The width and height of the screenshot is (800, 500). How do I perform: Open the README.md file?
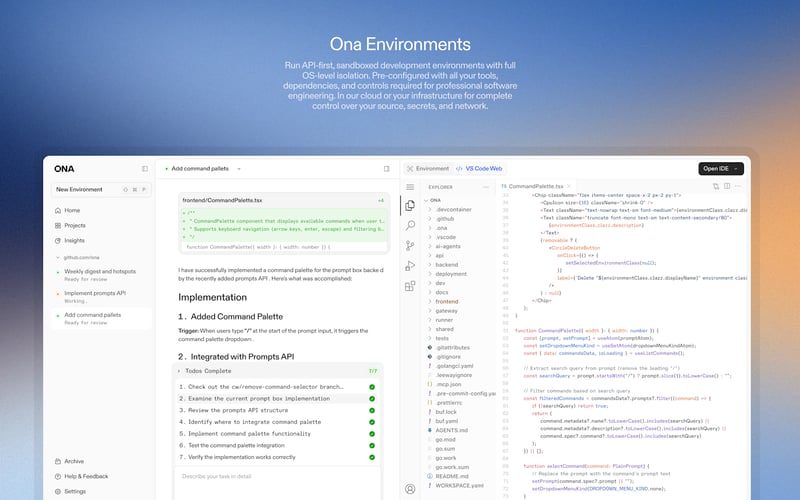click(452, 476)
